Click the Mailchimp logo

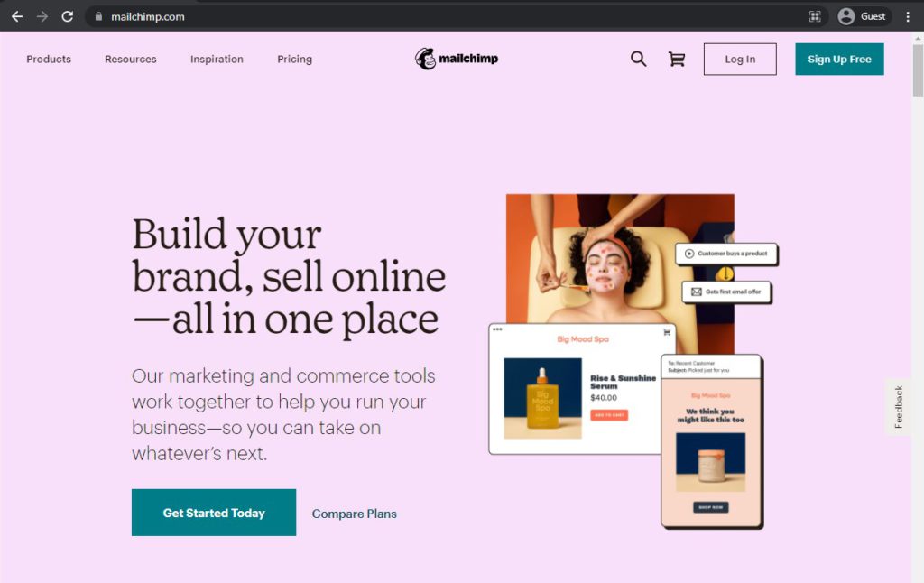coord(457,59)
